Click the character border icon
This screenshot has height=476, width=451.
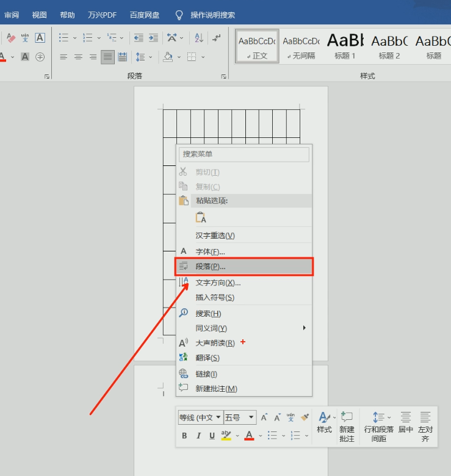coord(40,38)
